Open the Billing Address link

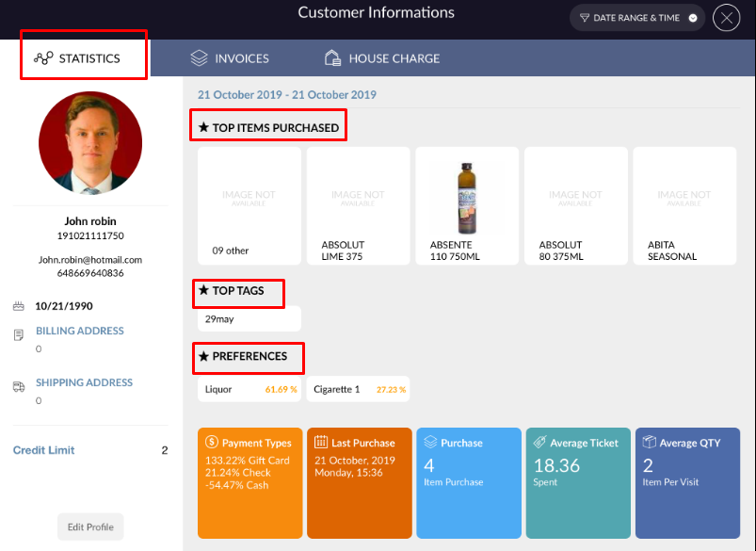79,332
